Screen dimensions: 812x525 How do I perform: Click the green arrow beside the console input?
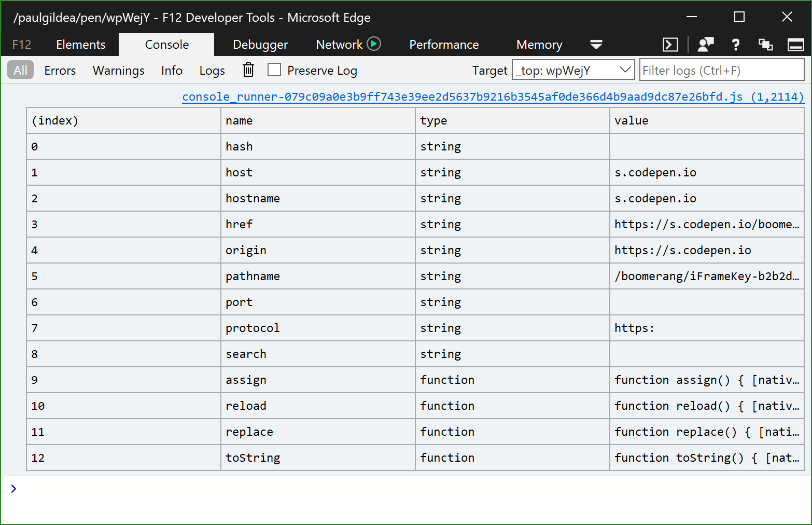pyautogui.click(x=13, y=488)
